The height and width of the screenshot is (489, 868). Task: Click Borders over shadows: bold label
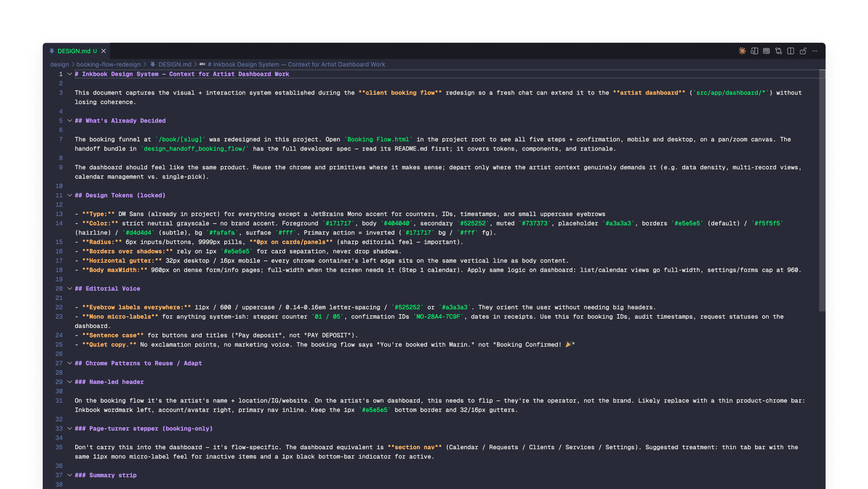127,251
